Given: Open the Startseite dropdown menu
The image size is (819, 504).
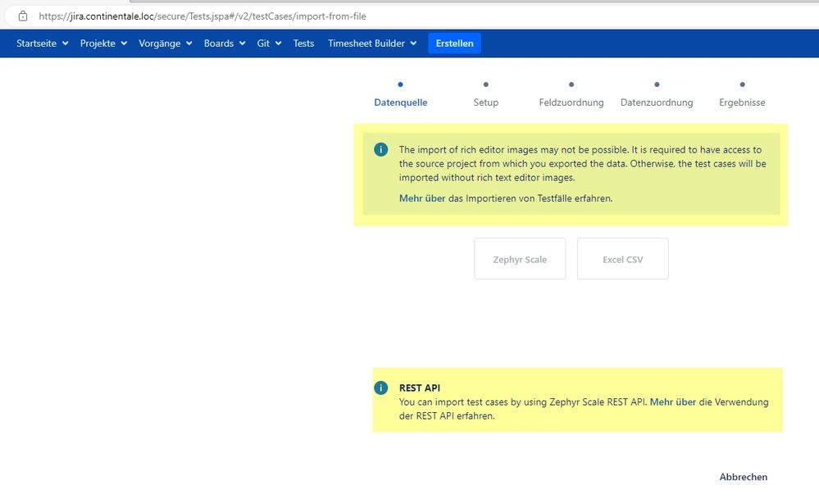Looking at the screenshot, I should pos(42,43).
